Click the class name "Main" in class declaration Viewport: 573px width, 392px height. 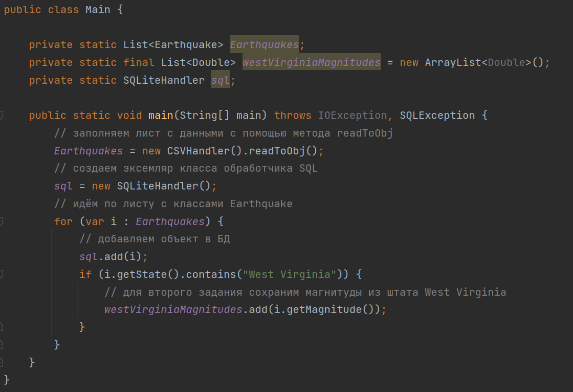pos(98,9)
